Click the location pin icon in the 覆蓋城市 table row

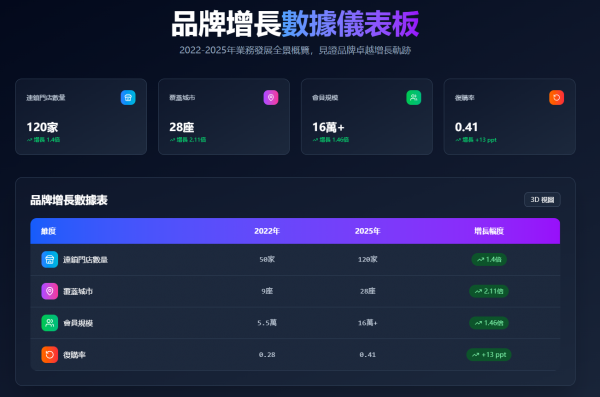pyautogui.click(x=50, y=291)
